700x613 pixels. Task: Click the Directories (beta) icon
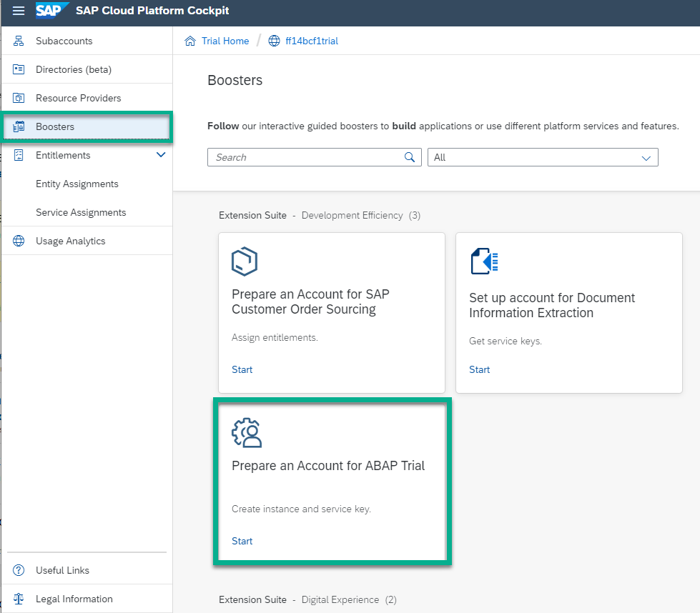pyautogui.click(x=19, y=69)
